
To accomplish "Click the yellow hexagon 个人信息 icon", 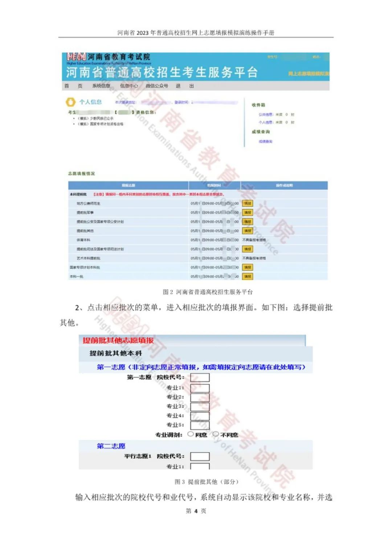I will pyautogui.click(x=70, y=102).
